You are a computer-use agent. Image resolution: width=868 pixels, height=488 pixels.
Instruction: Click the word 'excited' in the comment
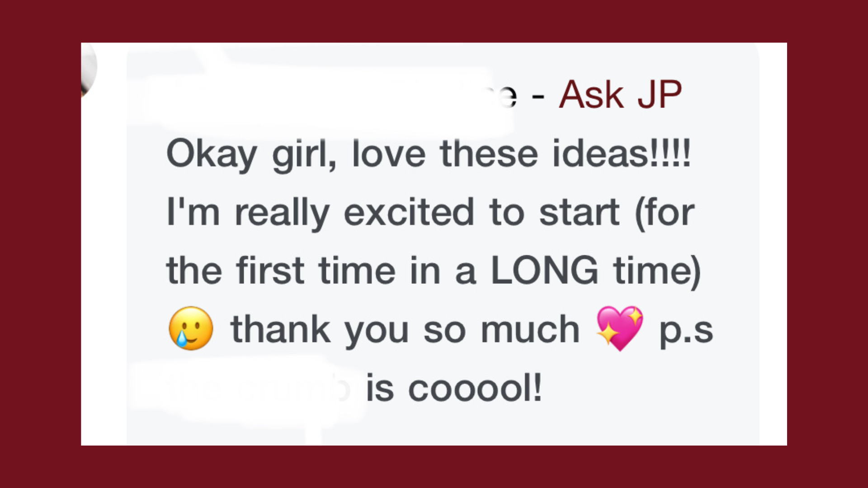409,212
